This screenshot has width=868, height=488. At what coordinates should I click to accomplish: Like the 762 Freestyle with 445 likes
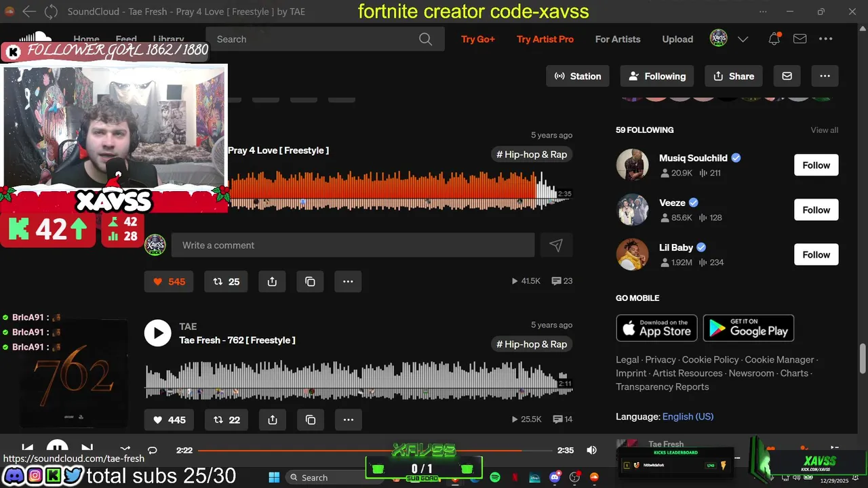pos(169,420)
